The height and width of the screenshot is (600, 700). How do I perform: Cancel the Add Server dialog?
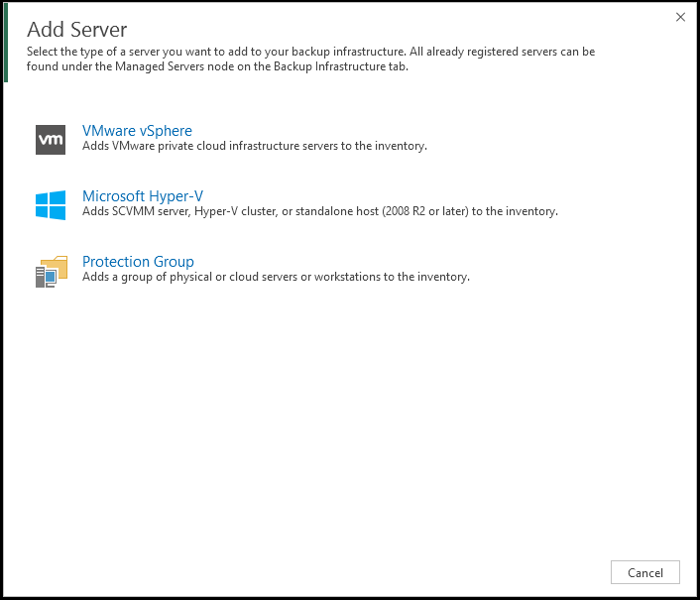(x=645, y=572)
